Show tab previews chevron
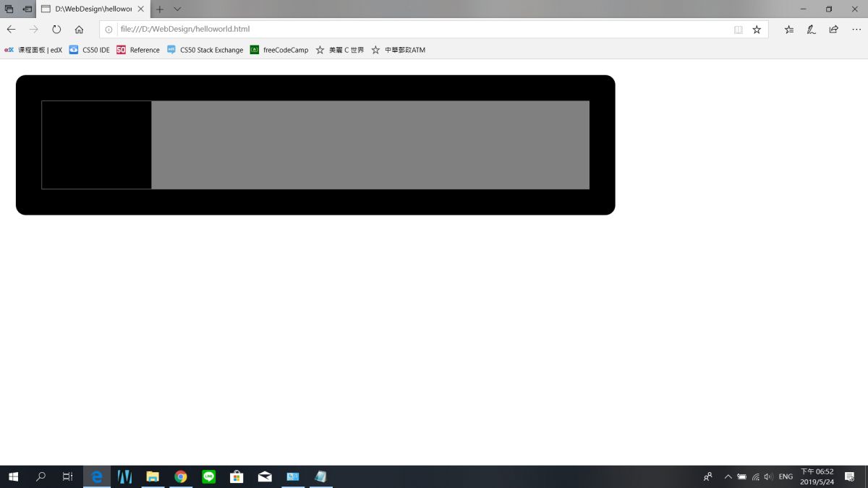This screenshot has height=488, width=868. tap(177, 9)
